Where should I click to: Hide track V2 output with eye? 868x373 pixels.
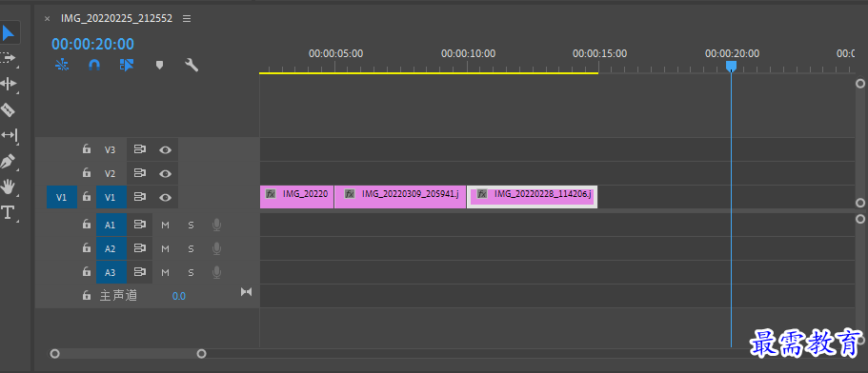(165, 173)
